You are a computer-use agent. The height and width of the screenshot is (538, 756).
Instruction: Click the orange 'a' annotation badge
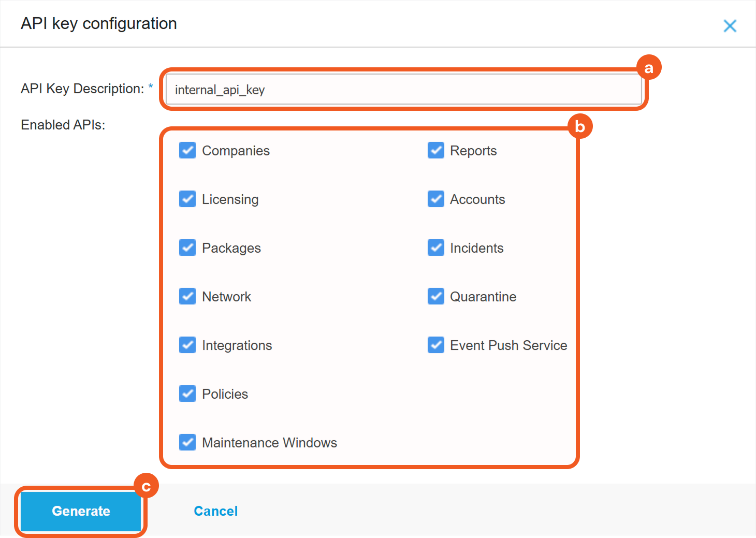tap(649, 68)
